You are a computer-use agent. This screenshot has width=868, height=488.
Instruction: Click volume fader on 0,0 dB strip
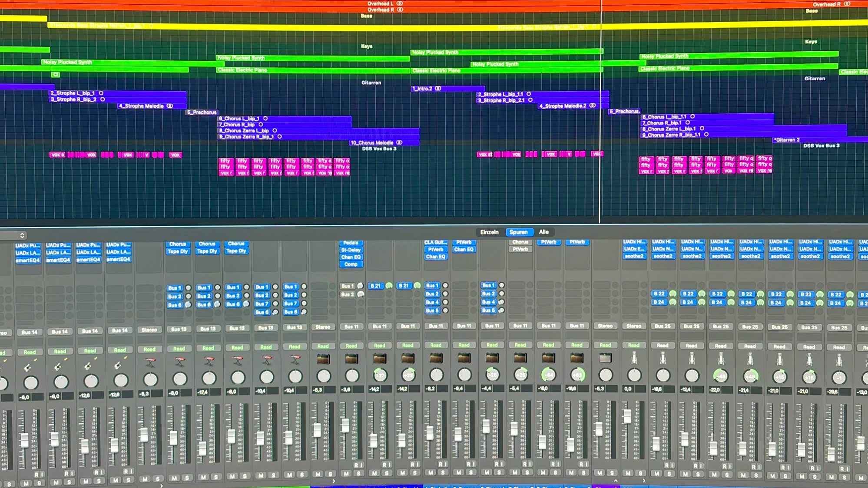pyautogui.click(x=627, y=416)
